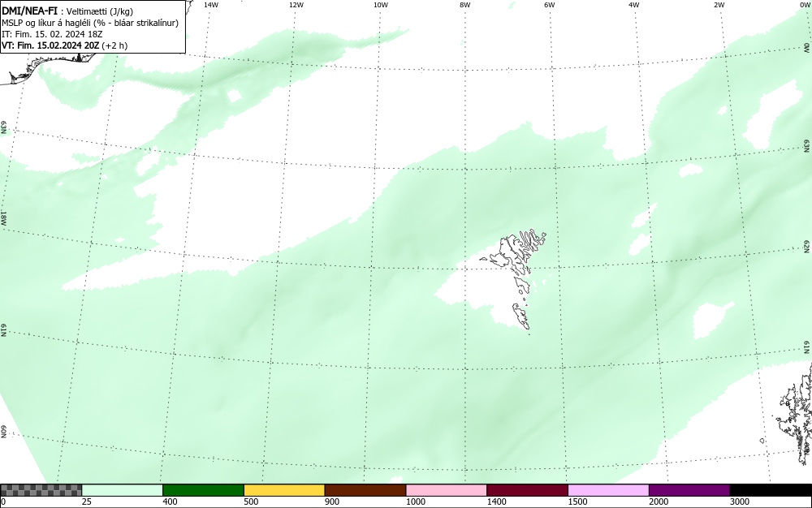Viewport: 812px width, 508px height.
Task: Click the MSLP og líkur á hagléli line
Action: pos(90,23)
